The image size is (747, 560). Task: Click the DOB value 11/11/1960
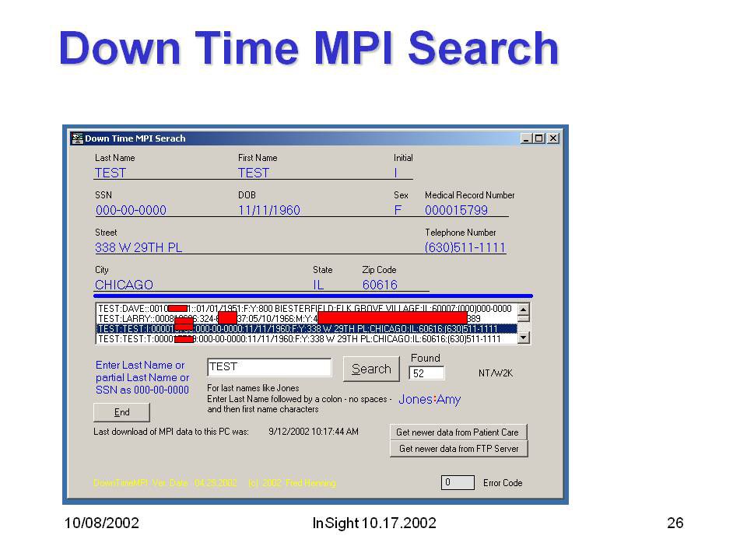pyautogui.click(x=269, y=210)
